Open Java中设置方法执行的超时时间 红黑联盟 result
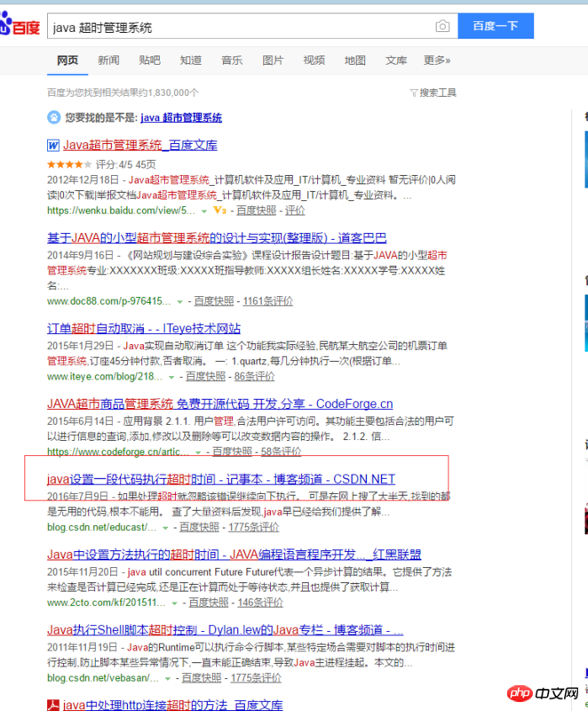588x711 pixels. pos(234,554)
